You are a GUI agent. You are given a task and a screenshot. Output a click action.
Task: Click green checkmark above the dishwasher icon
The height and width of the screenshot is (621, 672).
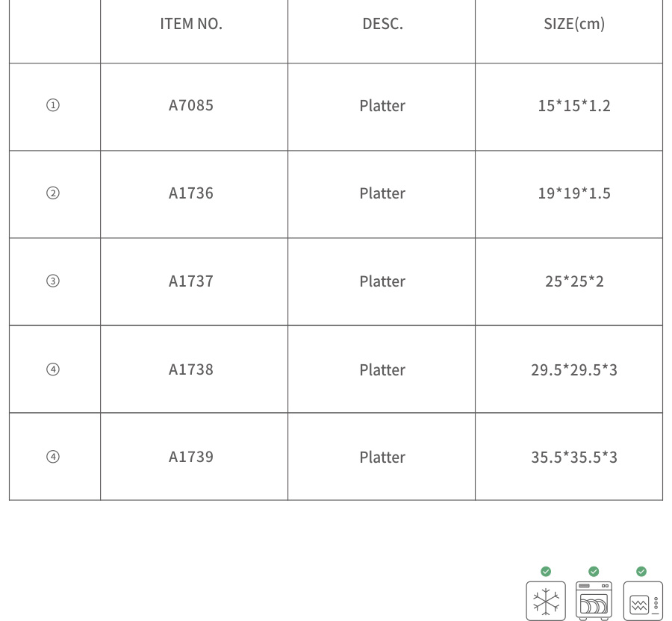(594, 571)
